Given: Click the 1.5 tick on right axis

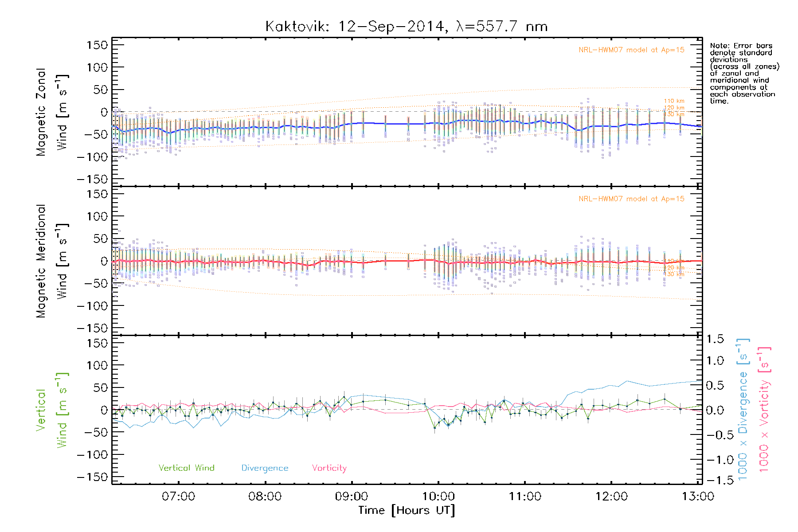Looking at the screenshot, I should tap(715, 339).
